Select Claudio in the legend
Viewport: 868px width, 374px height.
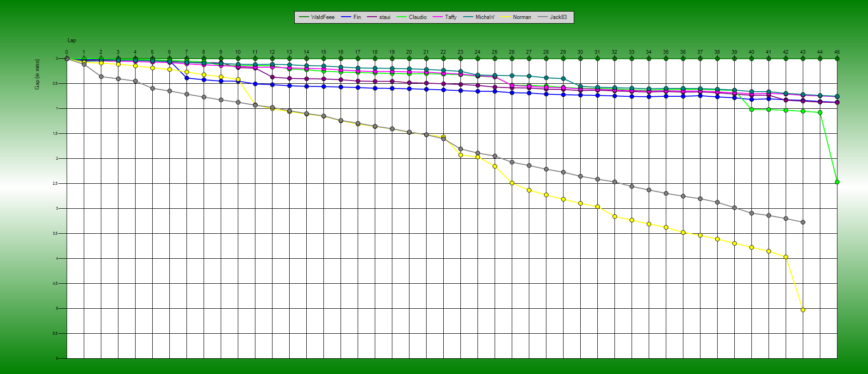(x=417, y=17)
